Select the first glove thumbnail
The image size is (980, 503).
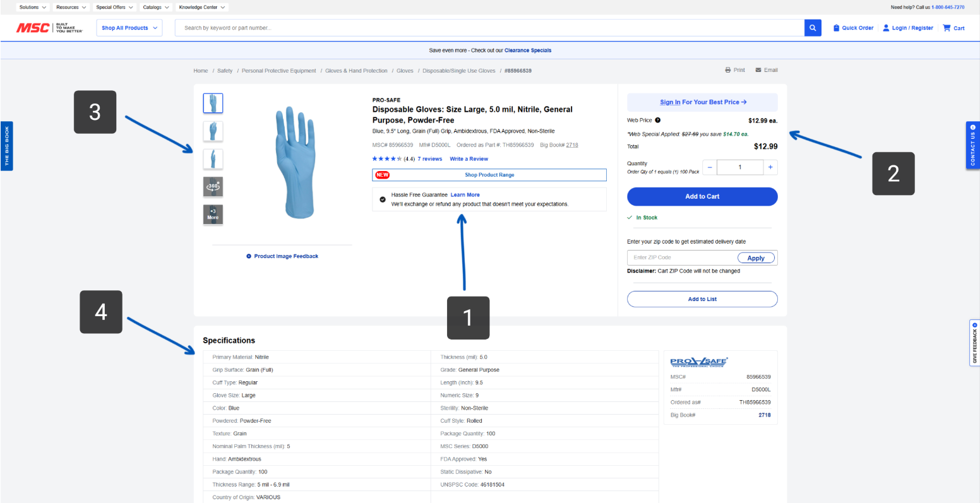[x=213, y=103]
